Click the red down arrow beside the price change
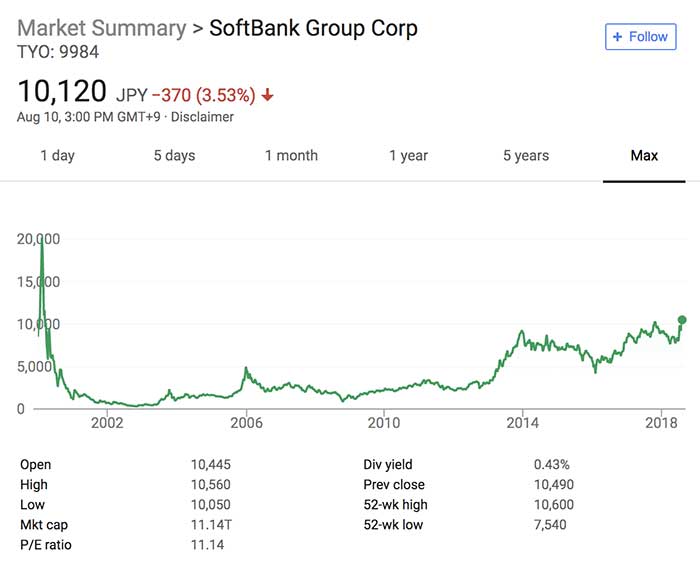The image size is (700, 565). pos(268,96)
